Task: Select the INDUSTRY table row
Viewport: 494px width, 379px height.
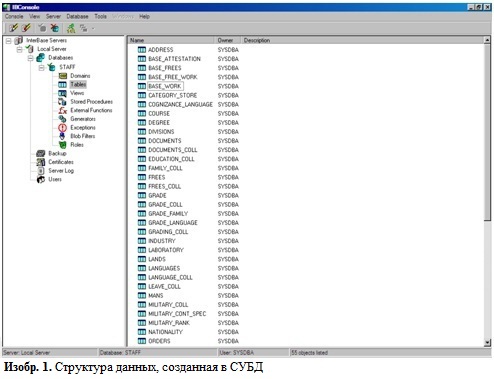Action: [162, 241]
